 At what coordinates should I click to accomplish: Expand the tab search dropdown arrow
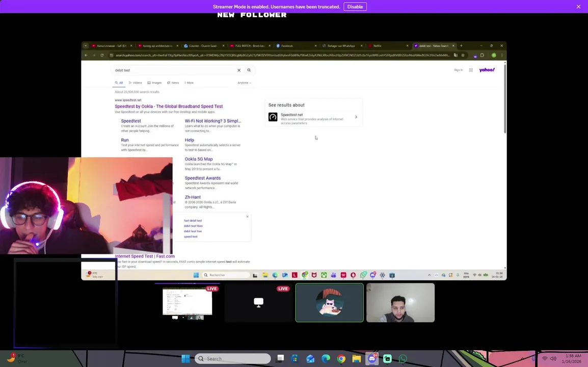86,46
